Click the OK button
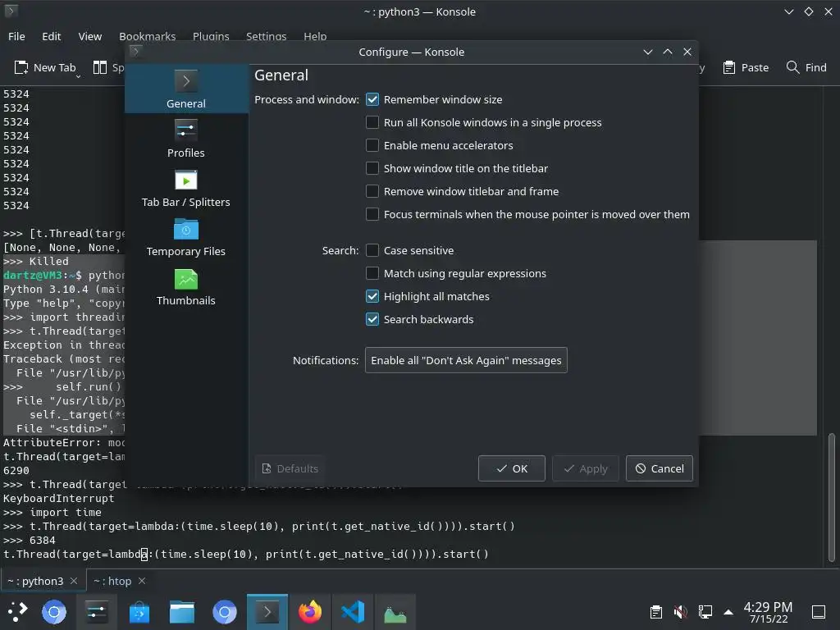 (512, 468)
